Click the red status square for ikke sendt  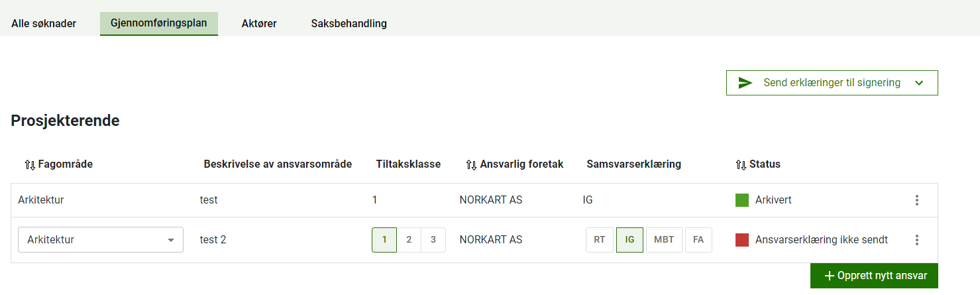coord(742,240)
